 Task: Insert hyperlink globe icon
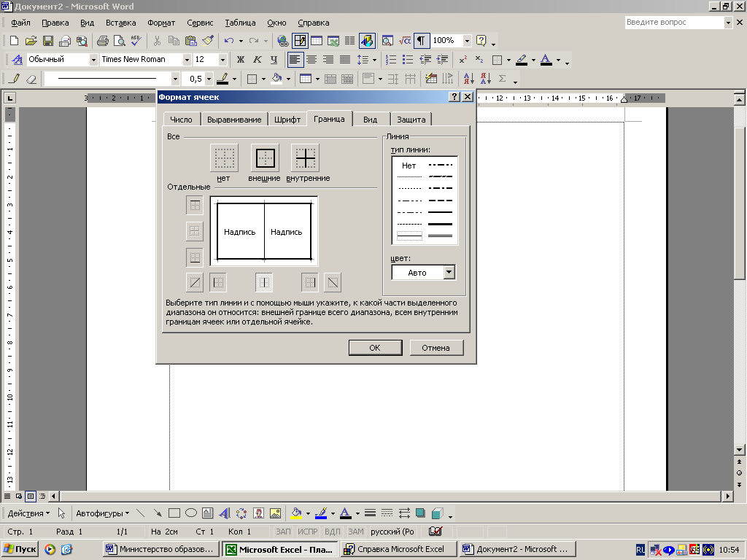pos(282,41)
